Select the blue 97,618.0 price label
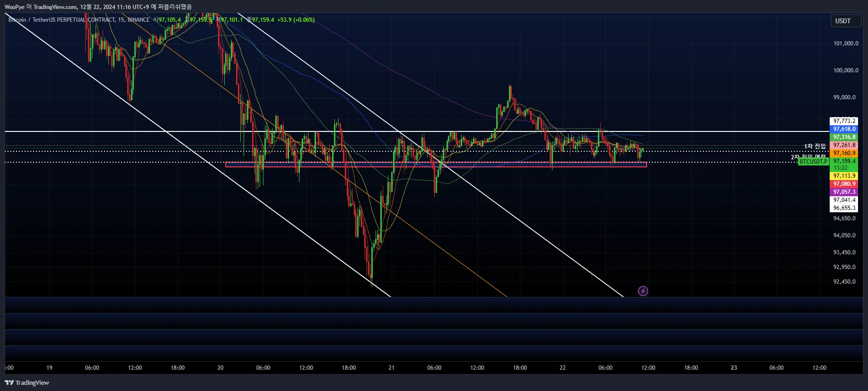Image resolution: width=868 pixels, height=391 pixels. coord(844,129)
